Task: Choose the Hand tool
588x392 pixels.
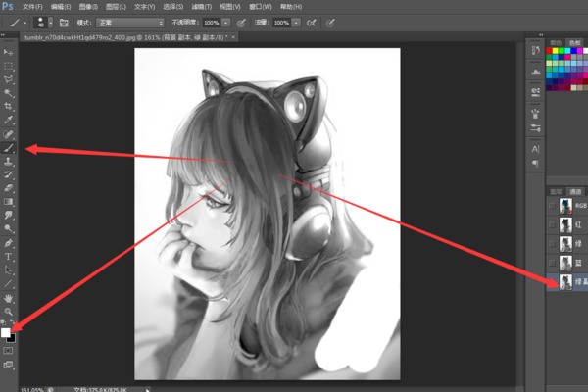Action: tap(9, 297)
